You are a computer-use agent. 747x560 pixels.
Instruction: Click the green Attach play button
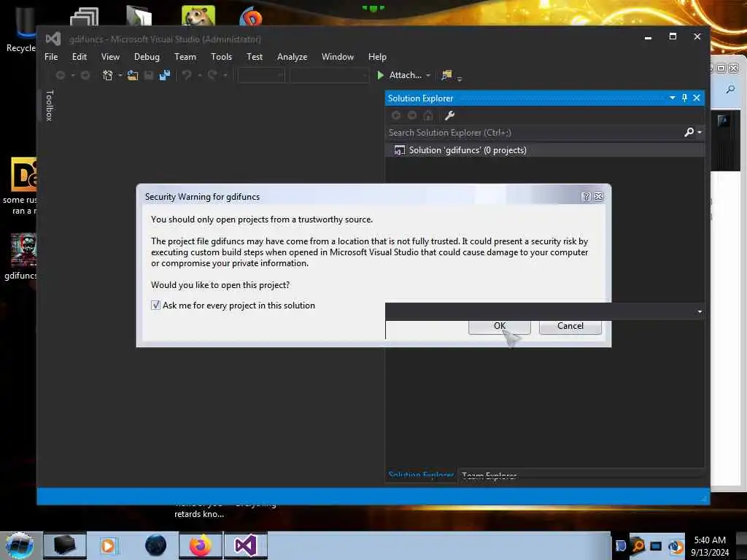tap(380, 75)
